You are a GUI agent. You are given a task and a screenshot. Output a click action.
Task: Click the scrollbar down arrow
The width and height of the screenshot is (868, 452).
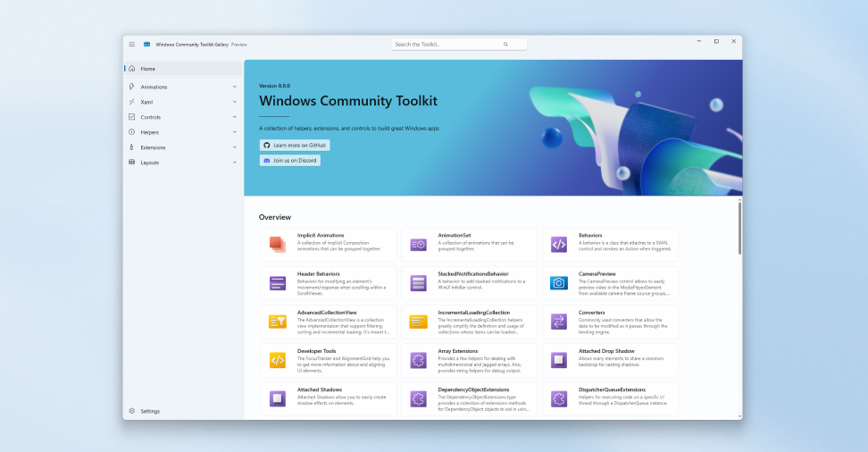point(739,416)
